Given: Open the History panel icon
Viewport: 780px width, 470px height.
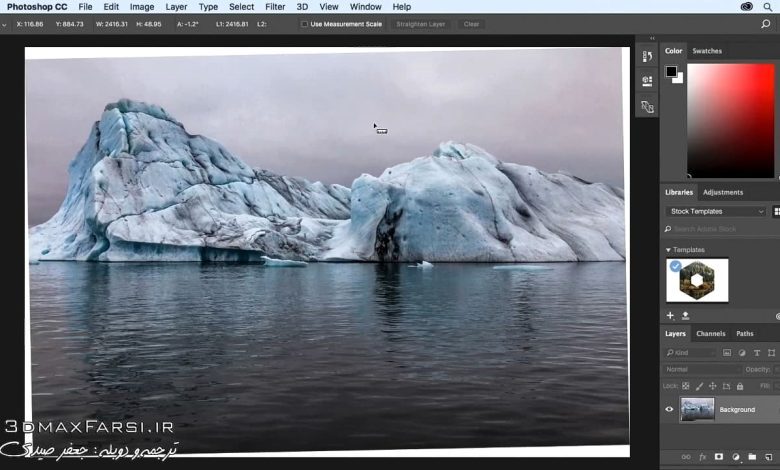Looking at the screenshot, I should point(647,58).
